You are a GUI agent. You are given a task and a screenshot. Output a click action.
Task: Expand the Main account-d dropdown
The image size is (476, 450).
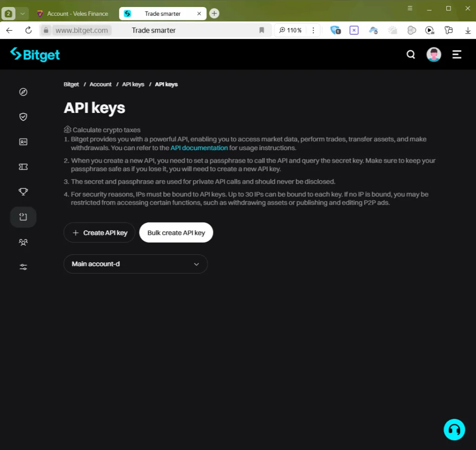[135, 264]
